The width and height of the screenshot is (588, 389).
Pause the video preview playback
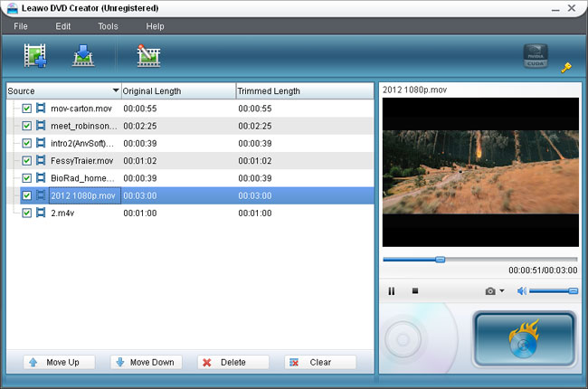[x=392, y=291]
